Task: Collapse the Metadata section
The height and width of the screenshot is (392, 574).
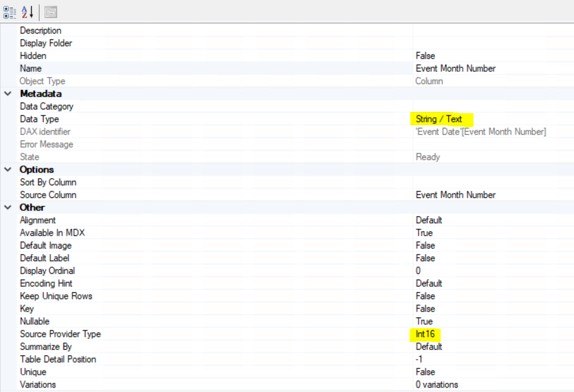Action: [7, 94]
